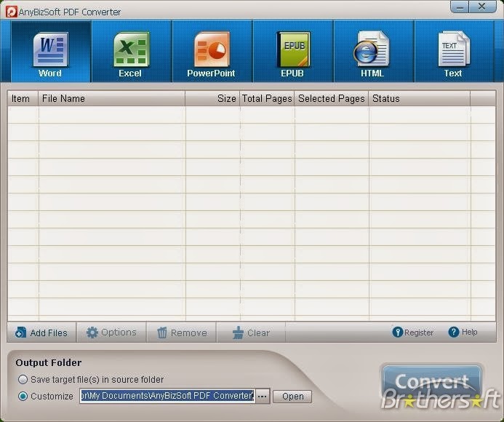The image size is (504, 422).
Task: Open the Options settings button
Action: pos(111,333)
